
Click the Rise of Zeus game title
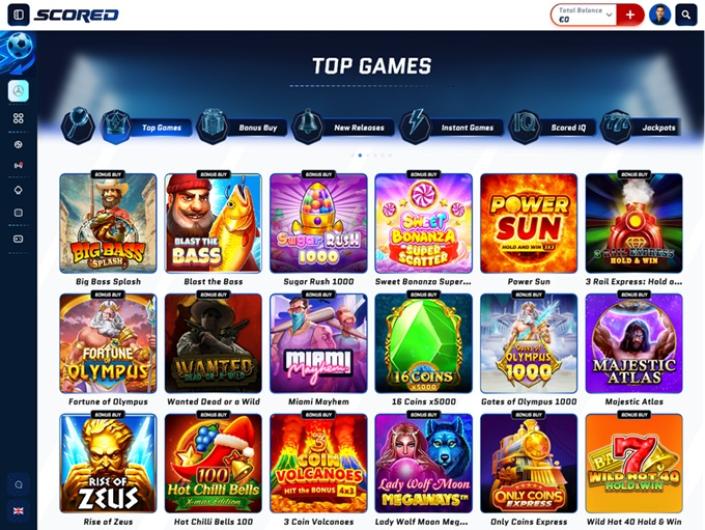[108, 521]
